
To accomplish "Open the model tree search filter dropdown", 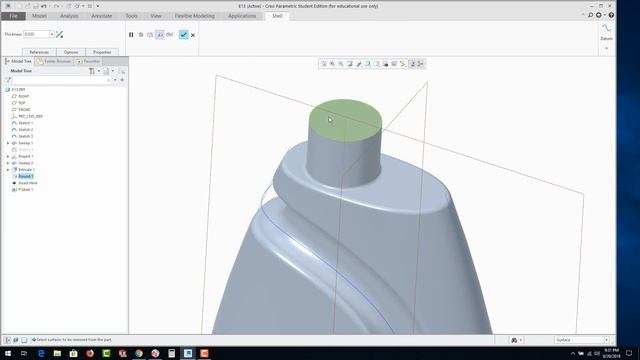I will tap(115, 80).
